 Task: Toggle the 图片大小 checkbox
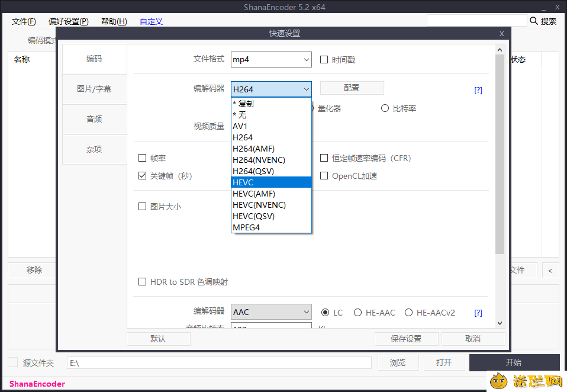[x=142, y=207]
